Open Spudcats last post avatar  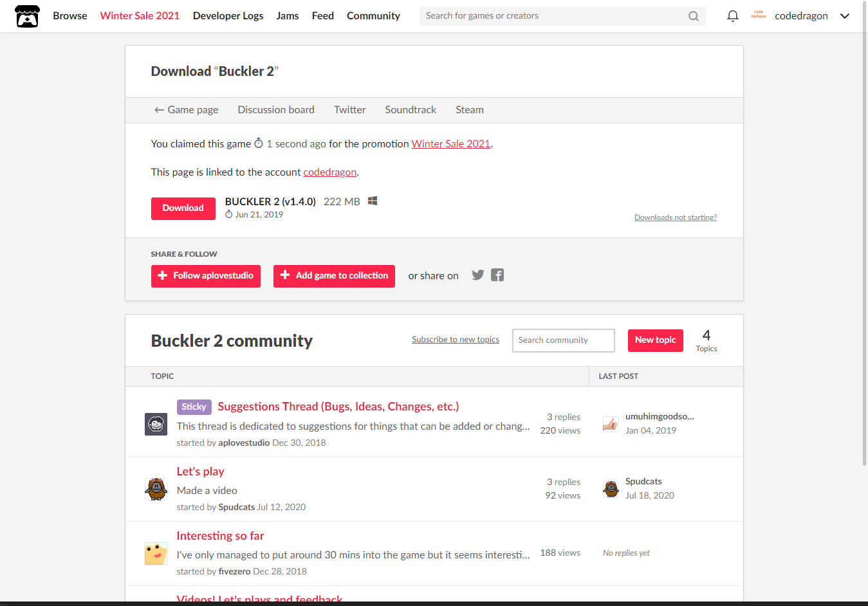click(611, 489)
